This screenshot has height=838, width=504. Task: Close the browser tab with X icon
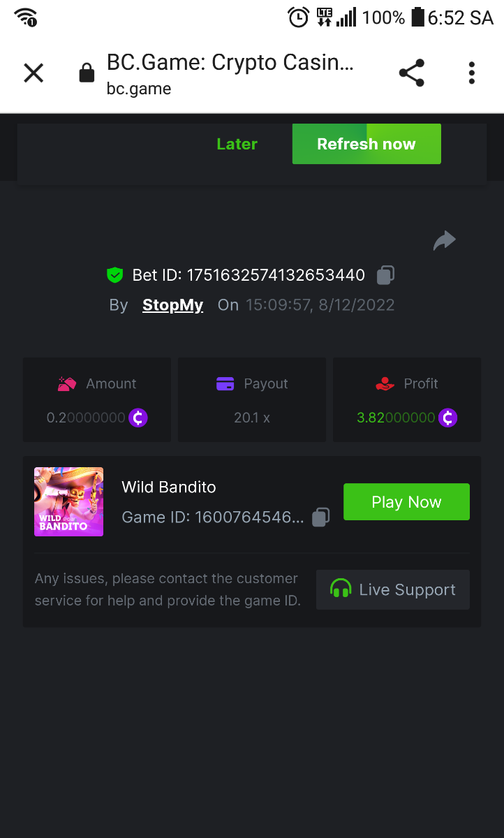[34, 73]
